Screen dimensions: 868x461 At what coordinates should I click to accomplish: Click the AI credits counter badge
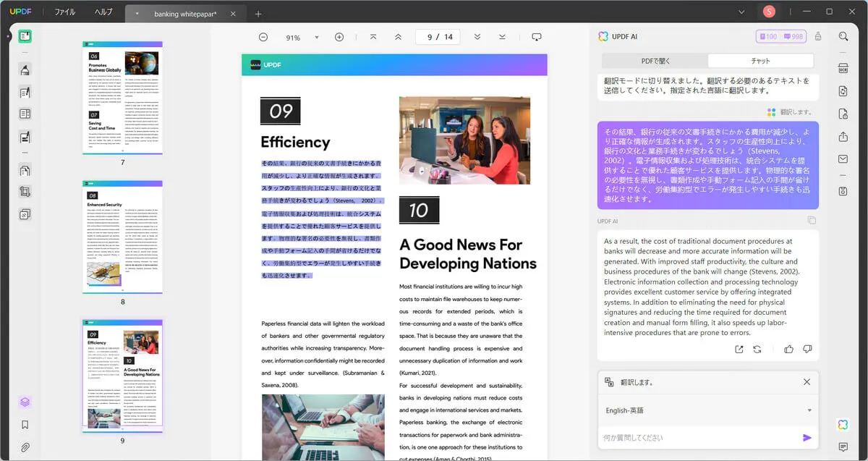point(780,37)
